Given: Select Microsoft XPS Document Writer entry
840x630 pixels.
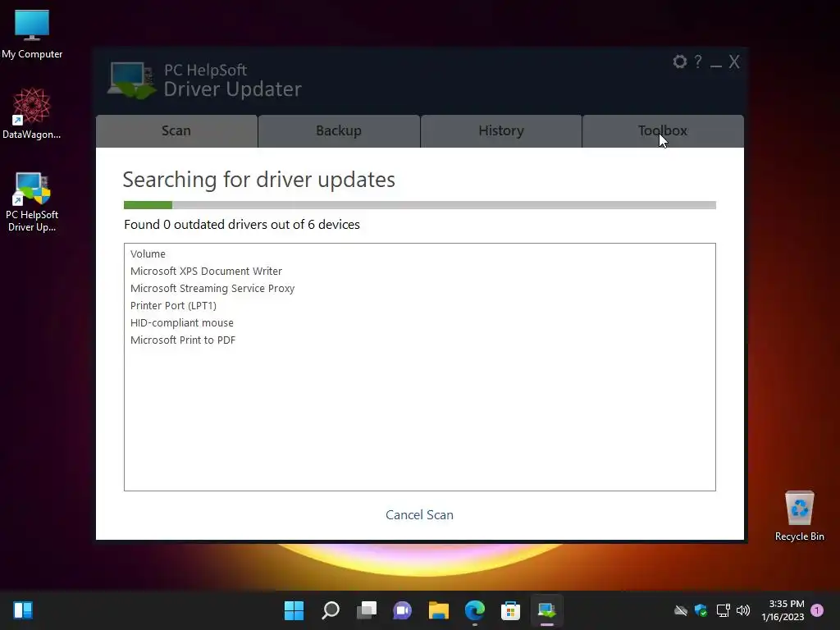Looking at the screenshot, I should [206, 271].
